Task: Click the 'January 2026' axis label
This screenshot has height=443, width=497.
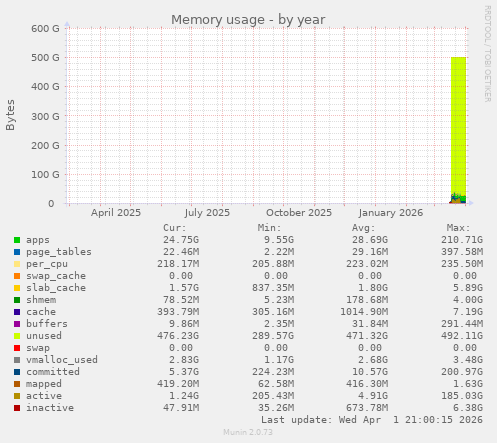Action: click(x=391, y=213)
